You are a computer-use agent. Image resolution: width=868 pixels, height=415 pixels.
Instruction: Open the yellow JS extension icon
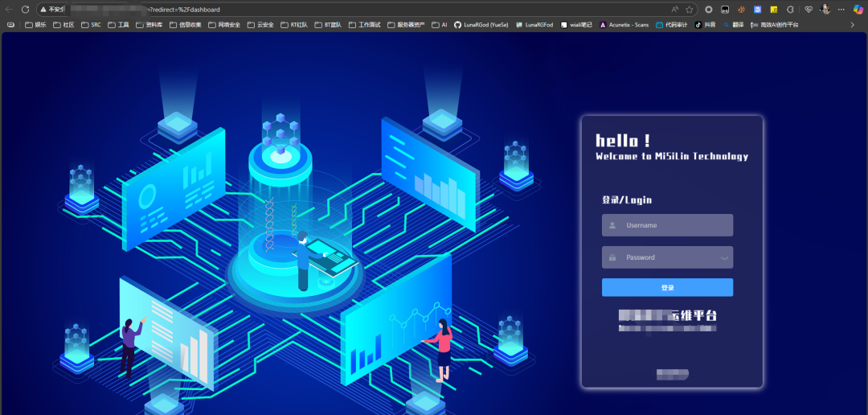(x=774, y=10)
